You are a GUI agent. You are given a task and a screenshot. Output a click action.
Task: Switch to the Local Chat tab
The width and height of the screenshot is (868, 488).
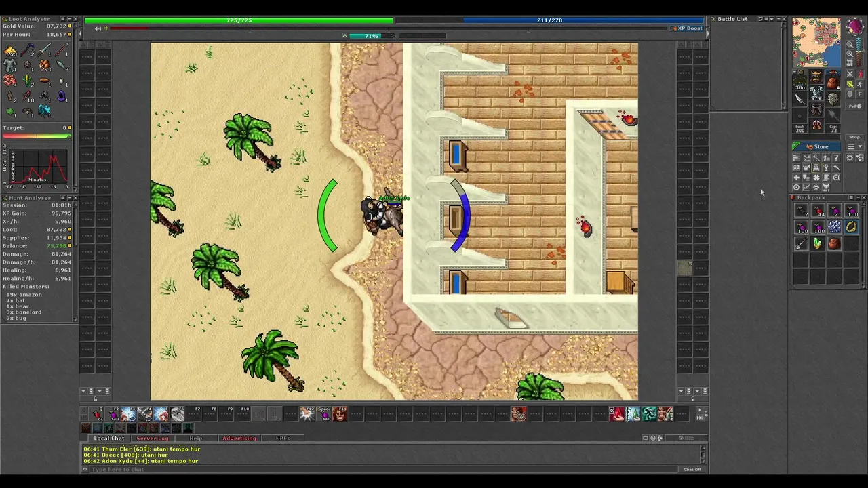point(109,439)
